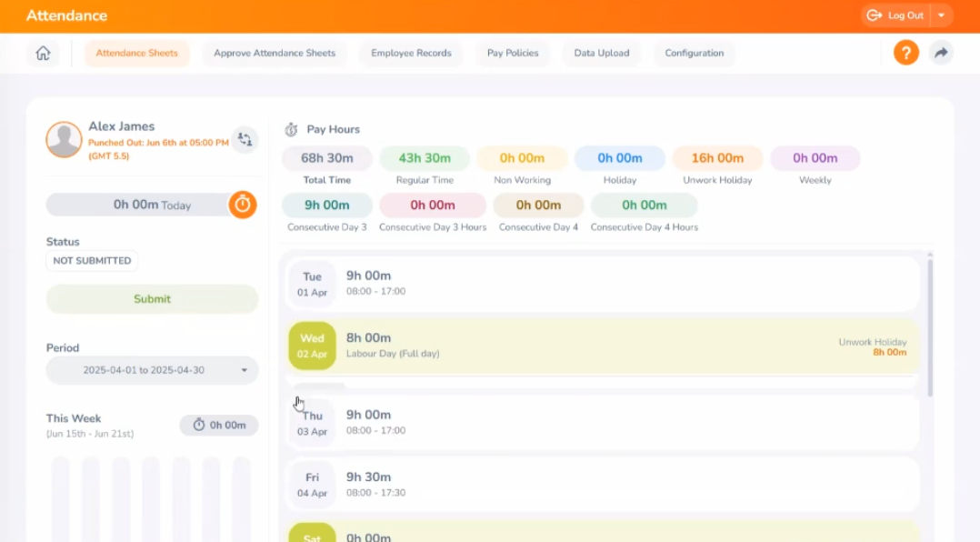
Task: Open the Thu 03 Apr entry
Action: point(603,423)
